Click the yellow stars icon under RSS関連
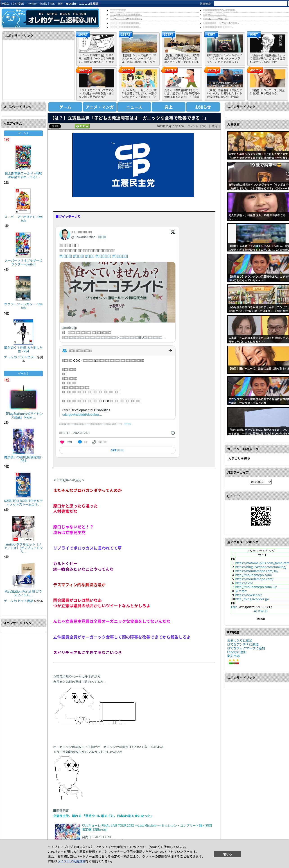The width and height of the screenshot is (289, 868). pyautogui.click(x=233, y=660)
